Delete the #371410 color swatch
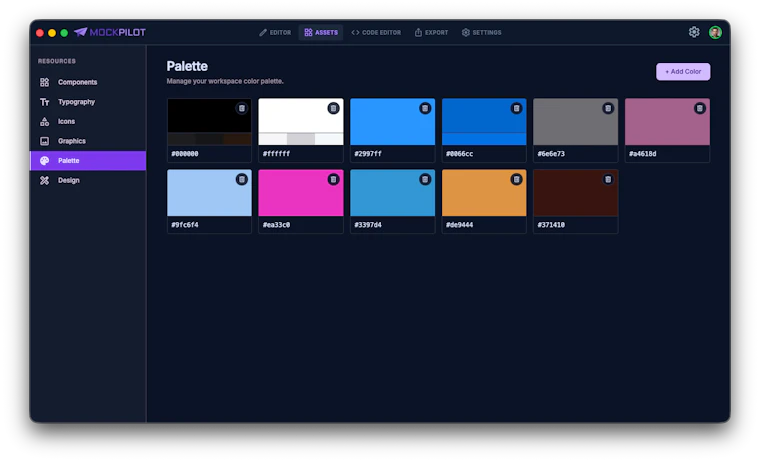This screenshot has width=760, height=462. click(x=608, y=179)
